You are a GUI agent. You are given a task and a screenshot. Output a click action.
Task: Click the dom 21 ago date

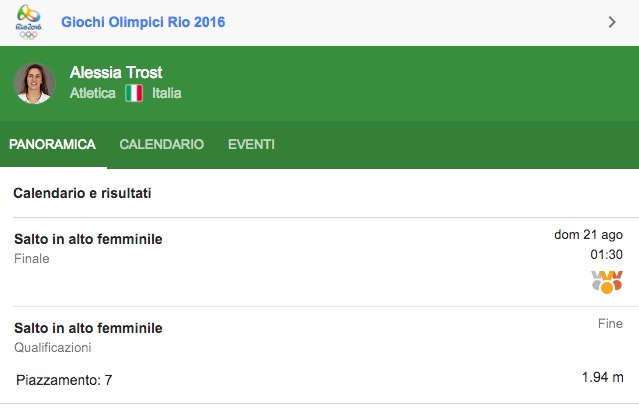[x=588, y=235]
